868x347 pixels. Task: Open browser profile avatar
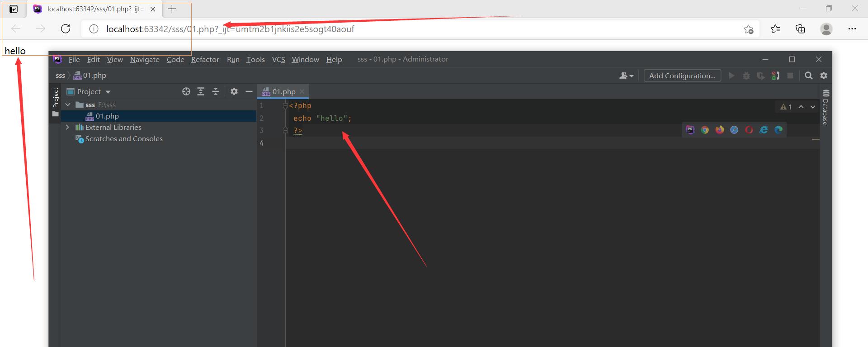coord(826,29)
